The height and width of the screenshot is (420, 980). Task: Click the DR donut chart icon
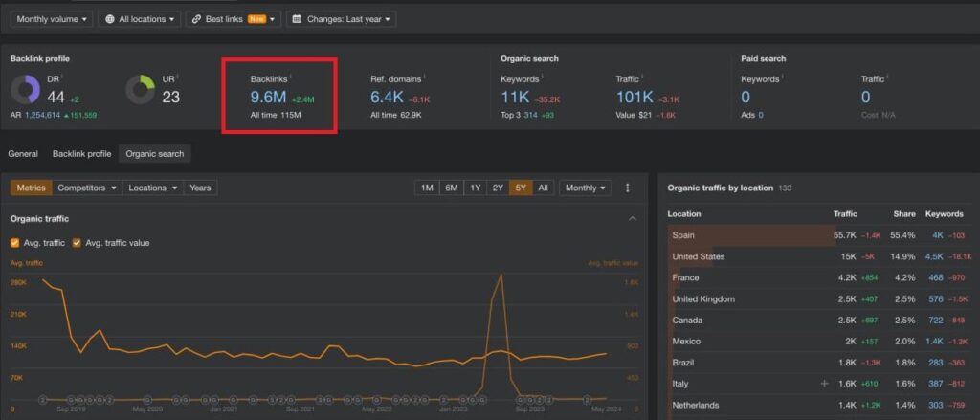pos(26,91)
